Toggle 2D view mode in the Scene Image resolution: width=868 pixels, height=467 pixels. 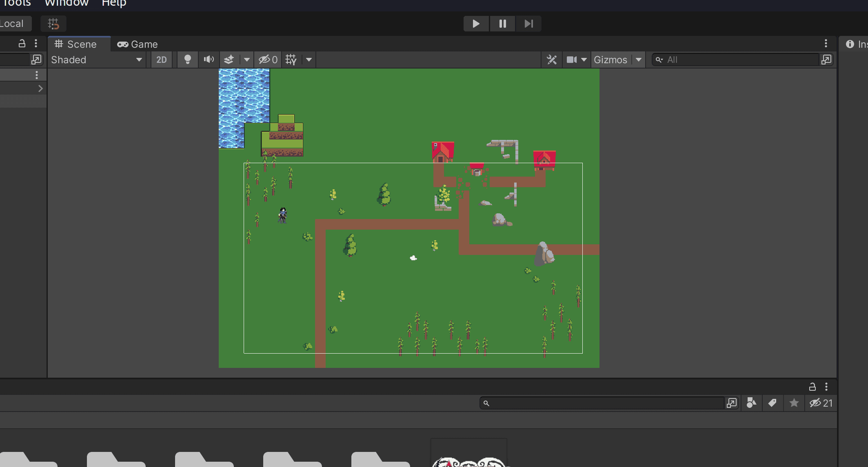pyautogui.click(x=161, y=60)
